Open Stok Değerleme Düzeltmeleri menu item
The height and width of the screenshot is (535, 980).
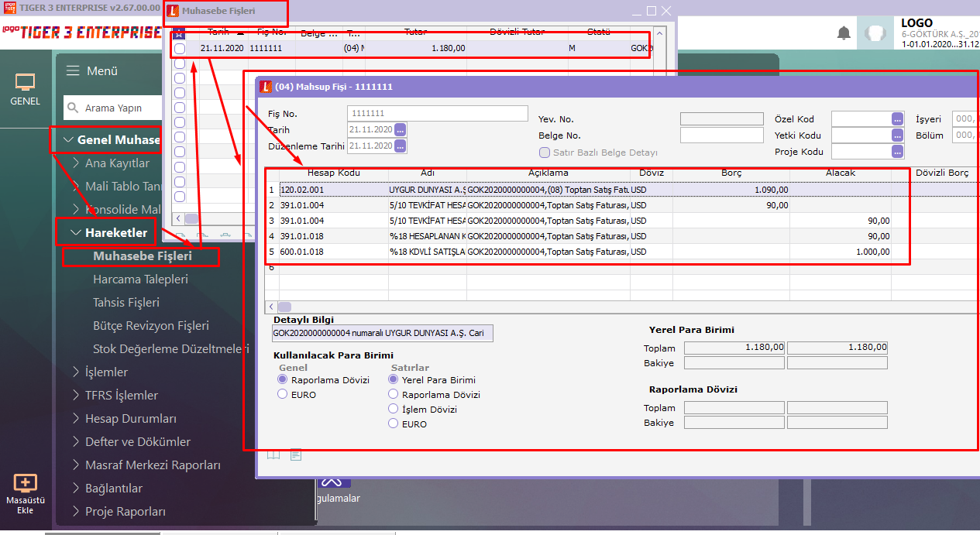point(171,349)
